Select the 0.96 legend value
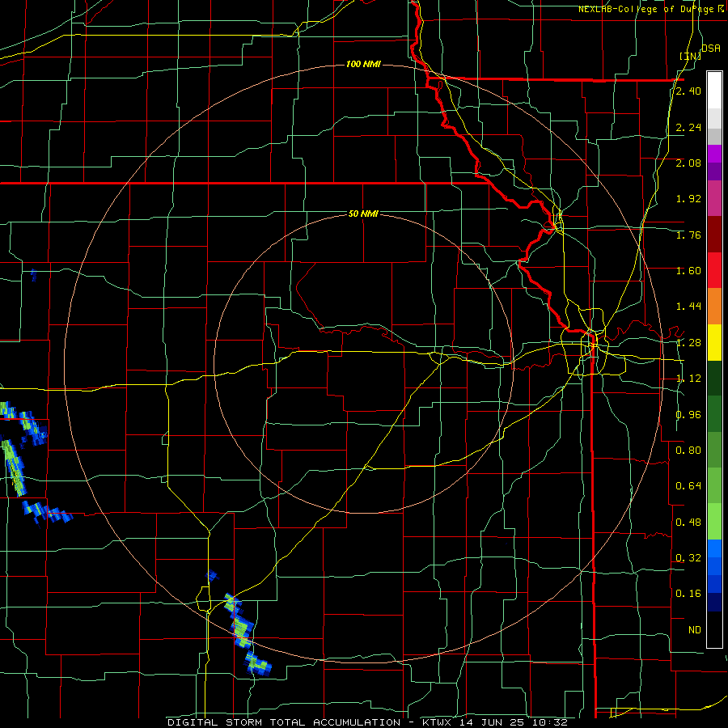728x728 pixels. [x=688, y=415]
